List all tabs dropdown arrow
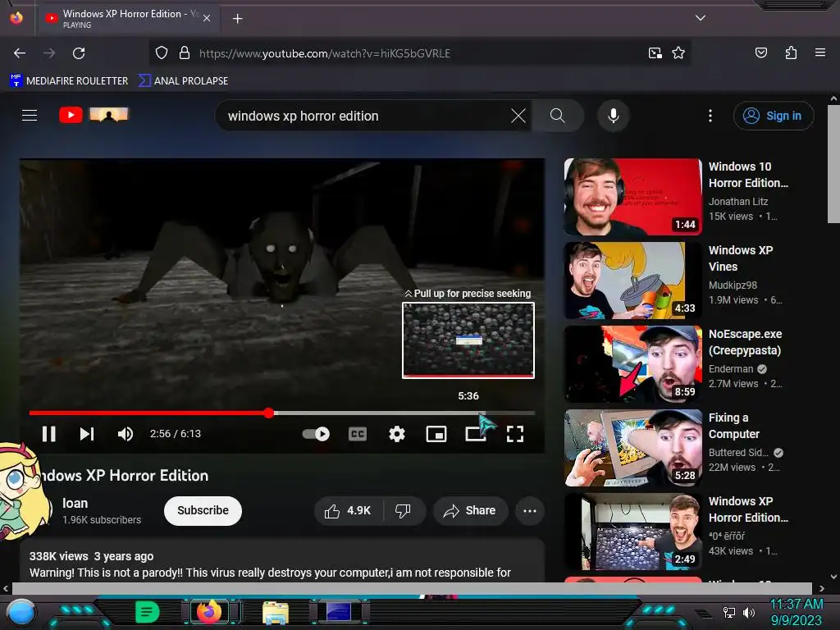 (x=701, y=18)
